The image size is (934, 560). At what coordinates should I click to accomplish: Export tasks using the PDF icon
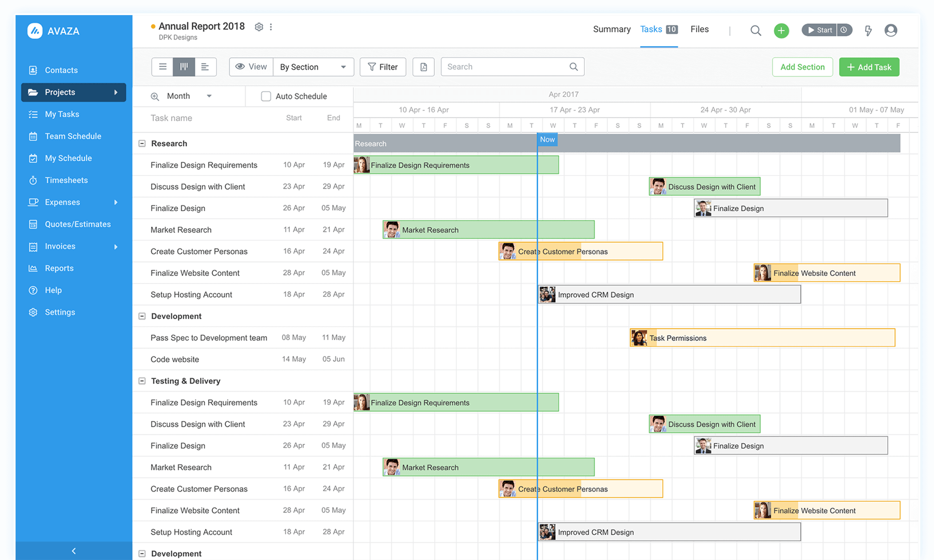coord(423,67)
